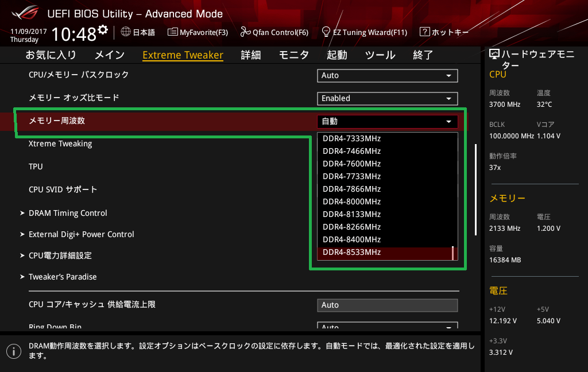Viewport: 588px width, 372px height.
Task: Open time settings via gear icon
Action: 103,30
